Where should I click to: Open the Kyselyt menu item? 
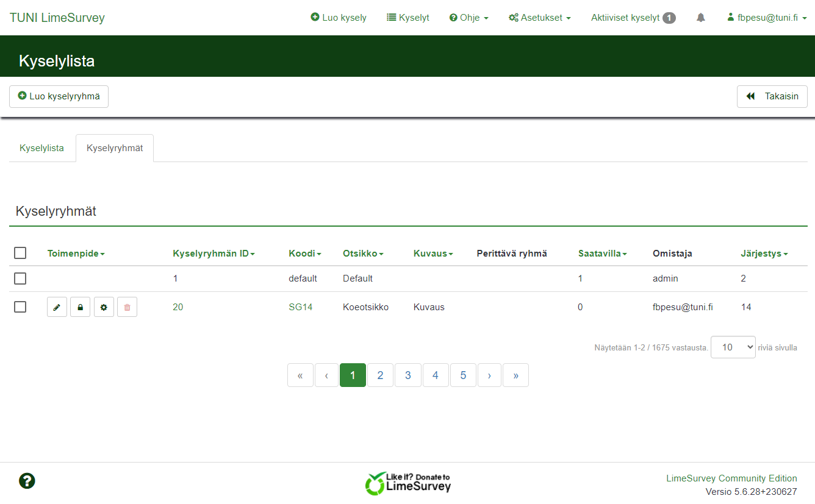[x=408, y=18]
